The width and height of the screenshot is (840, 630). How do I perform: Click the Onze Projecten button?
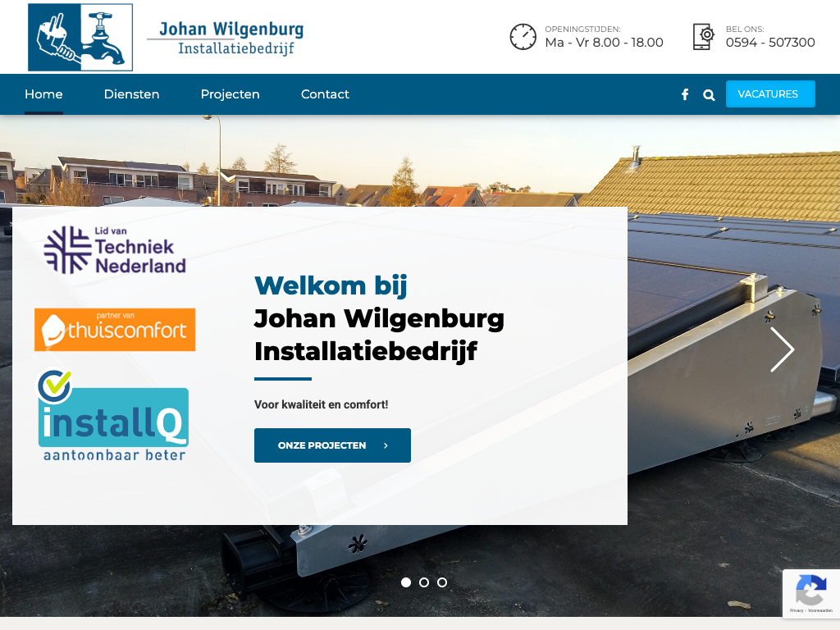point(333,445)
